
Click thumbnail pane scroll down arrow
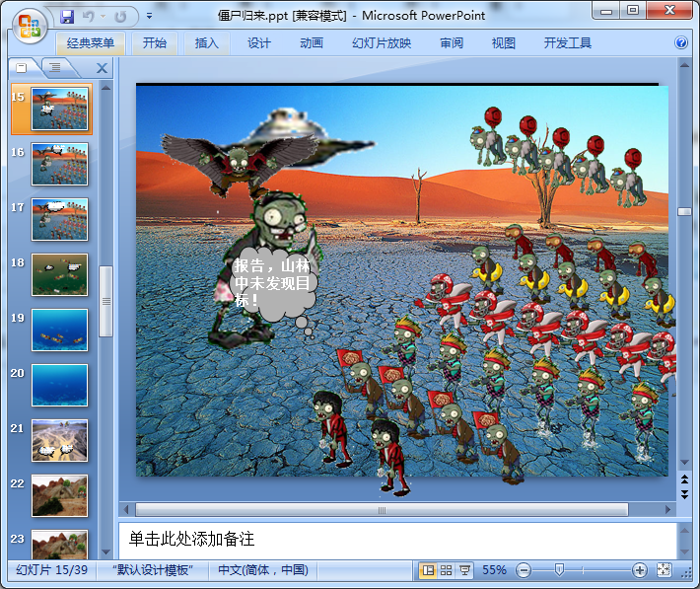coord(105,552)
